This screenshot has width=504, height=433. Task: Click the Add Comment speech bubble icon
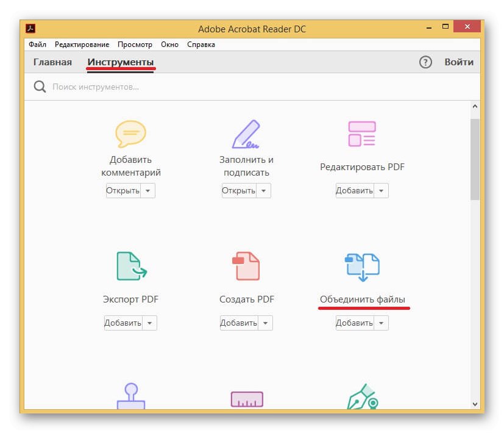[x=130, y=134]
